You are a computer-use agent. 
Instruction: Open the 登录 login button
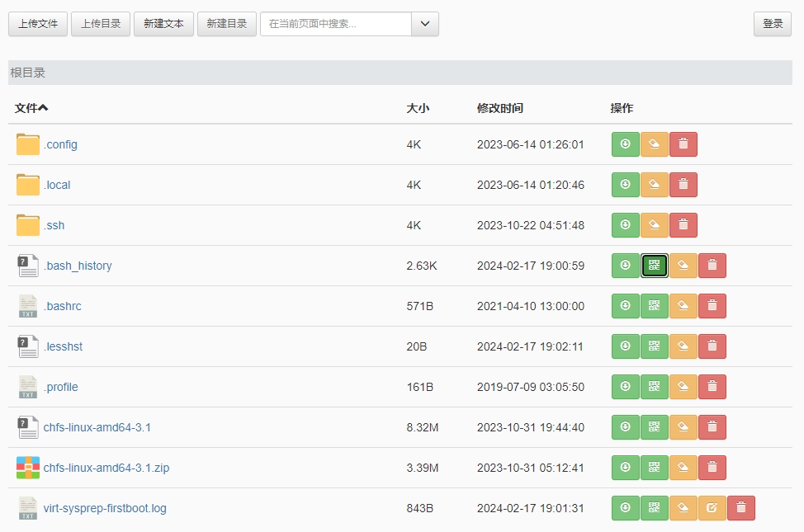[x=772, y=24]
